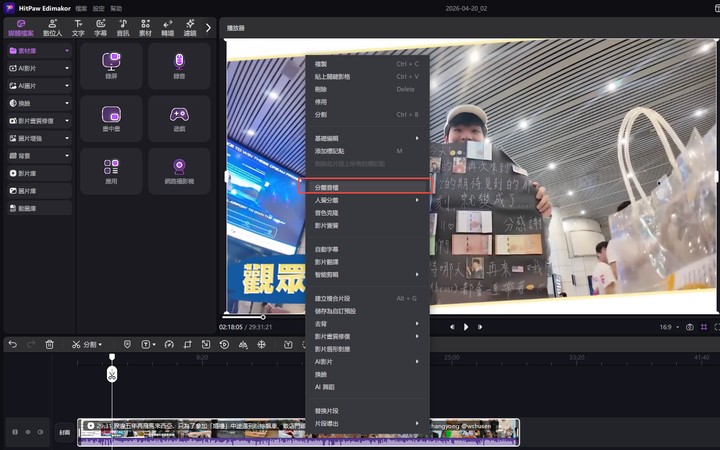The image size is (720, 450).
Task: Toggle the preview grid overlay icon
Action: (704, 327)
